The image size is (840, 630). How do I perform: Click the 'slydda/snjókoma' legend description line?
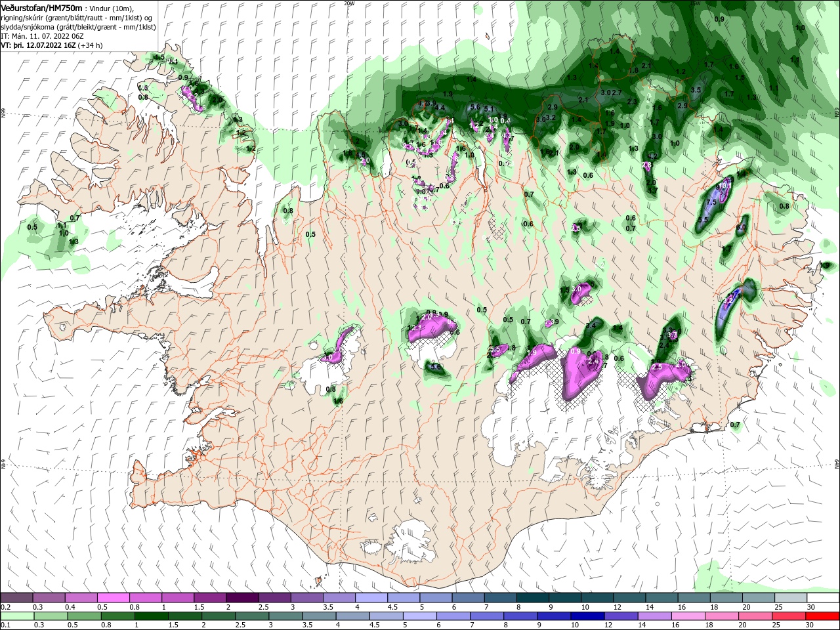click(78, 27)
